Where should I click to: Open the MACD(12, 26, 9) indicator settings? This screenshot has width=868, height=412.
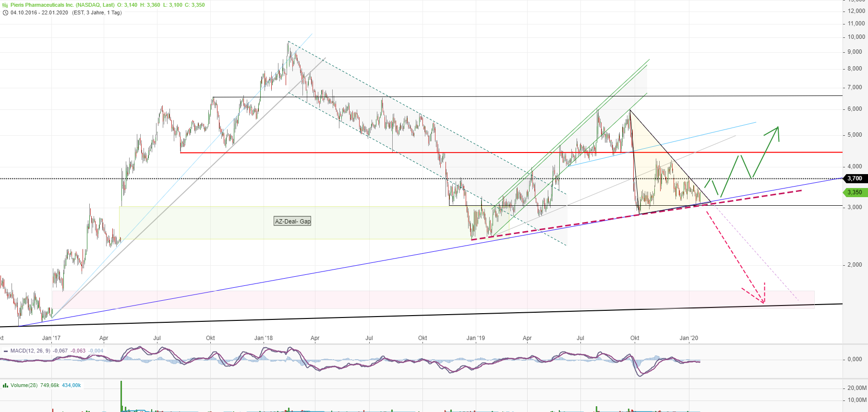pos(30,351)
